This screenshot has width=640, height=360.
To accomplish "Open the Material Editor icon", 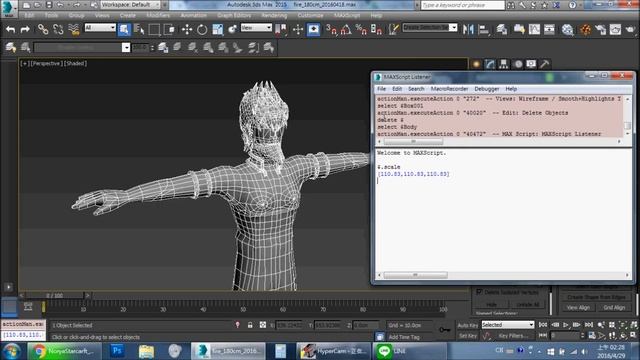I will [567, 29].
